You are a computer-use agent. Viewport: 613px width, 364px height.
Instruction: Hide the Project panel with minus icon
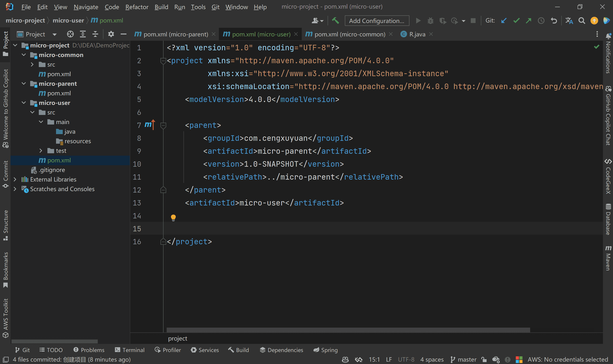[124, 34]
